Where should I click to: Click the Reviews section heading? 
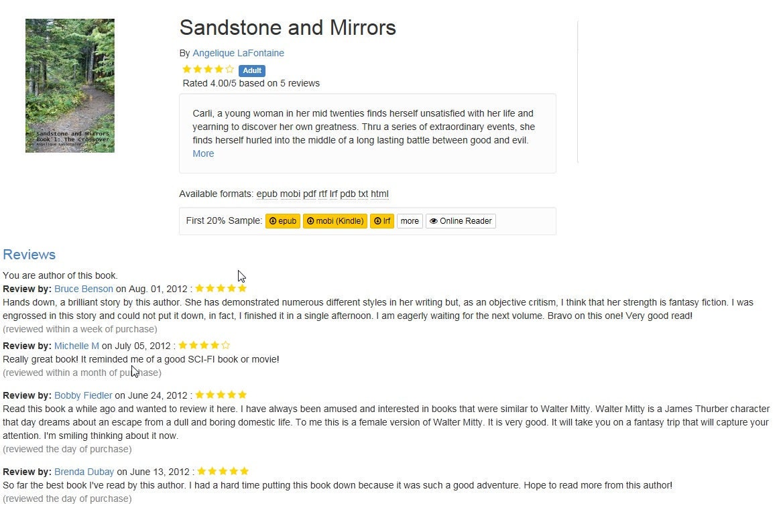(29, 255)
